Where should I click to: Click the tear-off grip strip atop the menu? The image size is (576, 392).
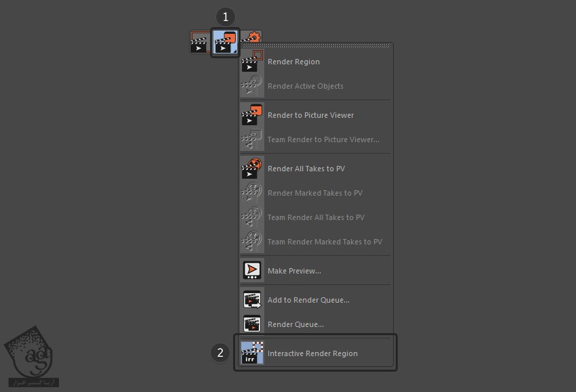pyautogui.click(x=315, y=46)
